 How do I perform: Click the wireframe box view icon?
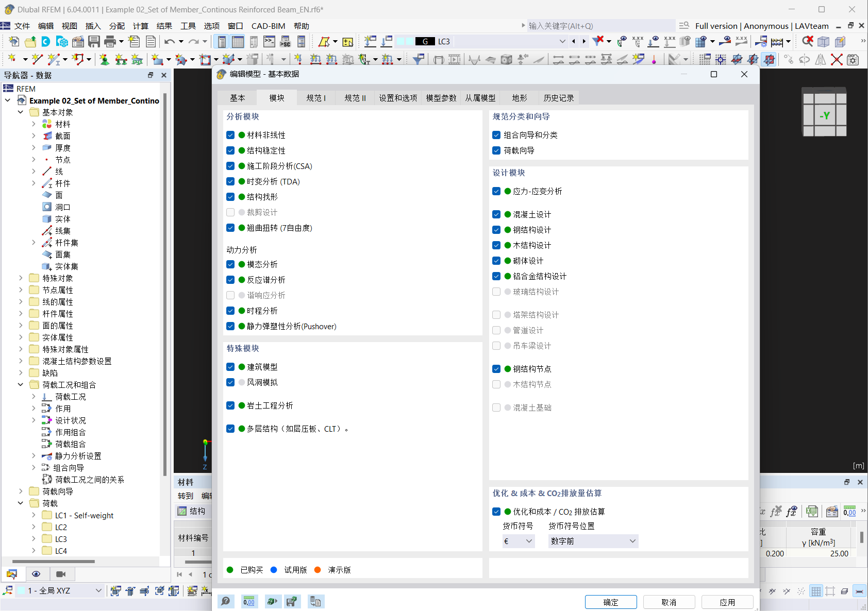coord(824,41)
